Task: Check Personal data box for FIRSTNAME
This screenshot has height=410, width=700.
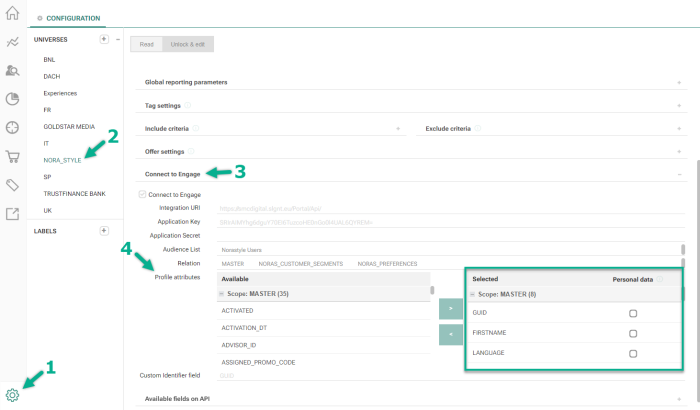Action: coord(633,333)
